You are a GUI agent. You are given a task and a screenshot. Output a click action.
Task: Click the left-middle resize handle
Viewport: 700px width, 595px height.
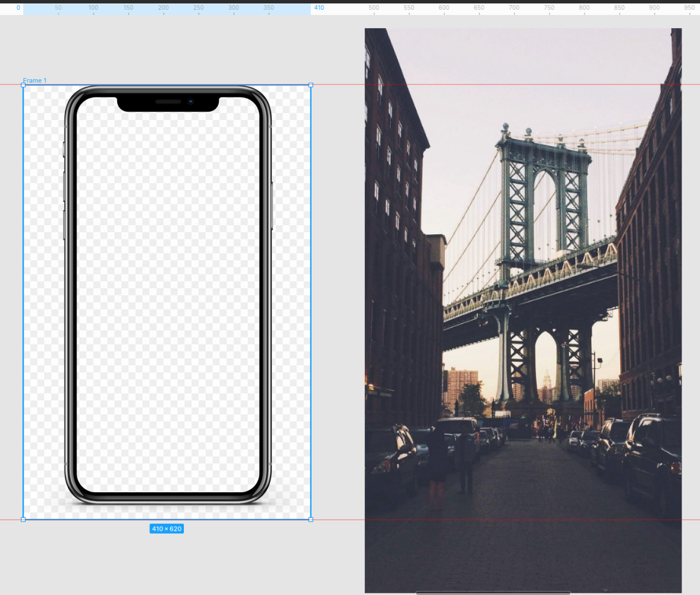point(24,303)
